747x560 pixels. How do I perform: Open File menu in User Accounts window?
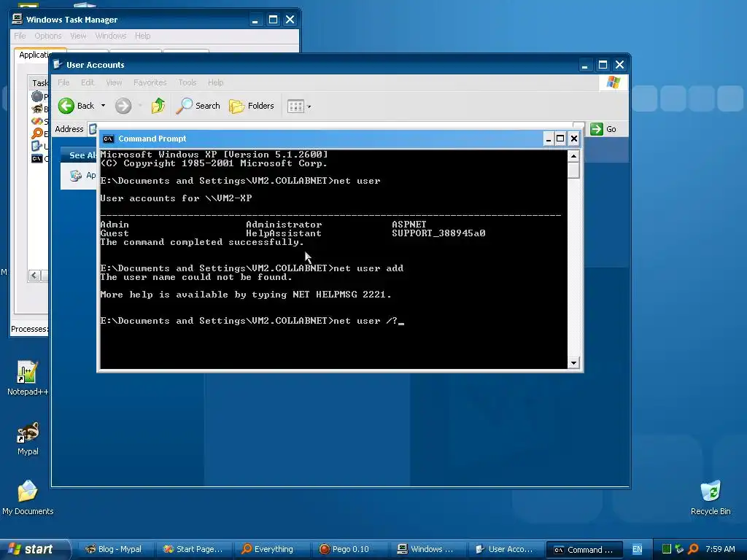[63, 82]
